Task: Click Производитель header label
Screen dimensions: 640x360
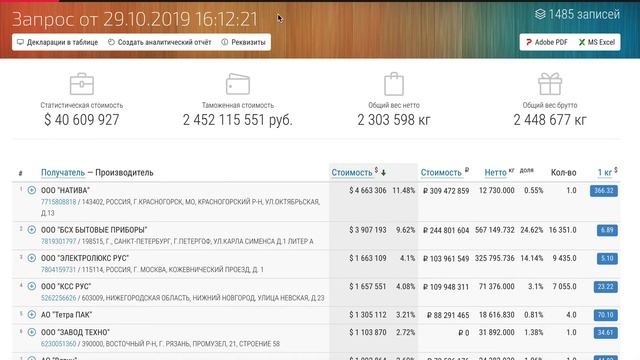Action: tap(124, 173)
